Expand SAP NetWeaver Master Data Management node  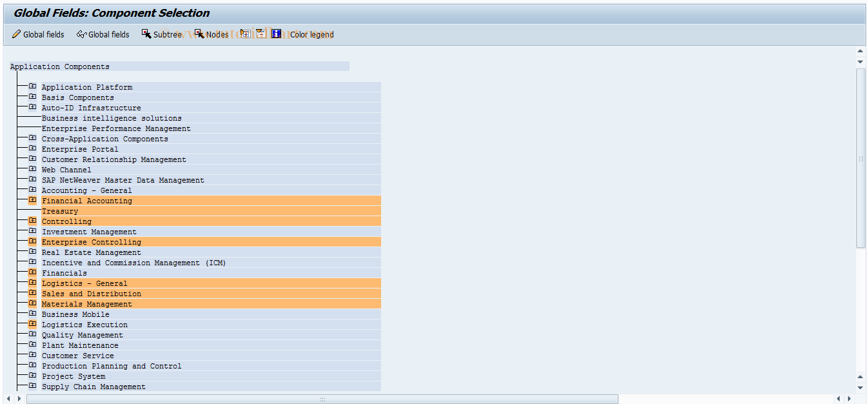pos(32,179)
